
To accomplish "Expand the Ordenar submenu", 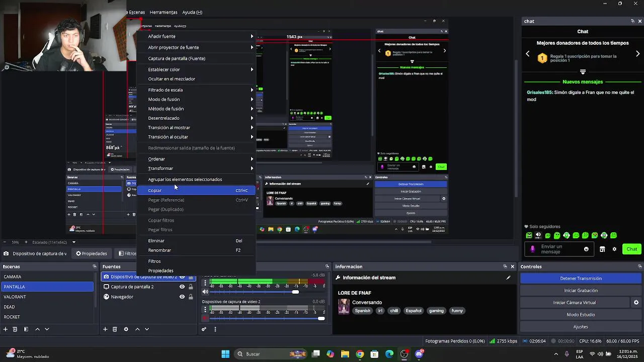I will point(196,159).
